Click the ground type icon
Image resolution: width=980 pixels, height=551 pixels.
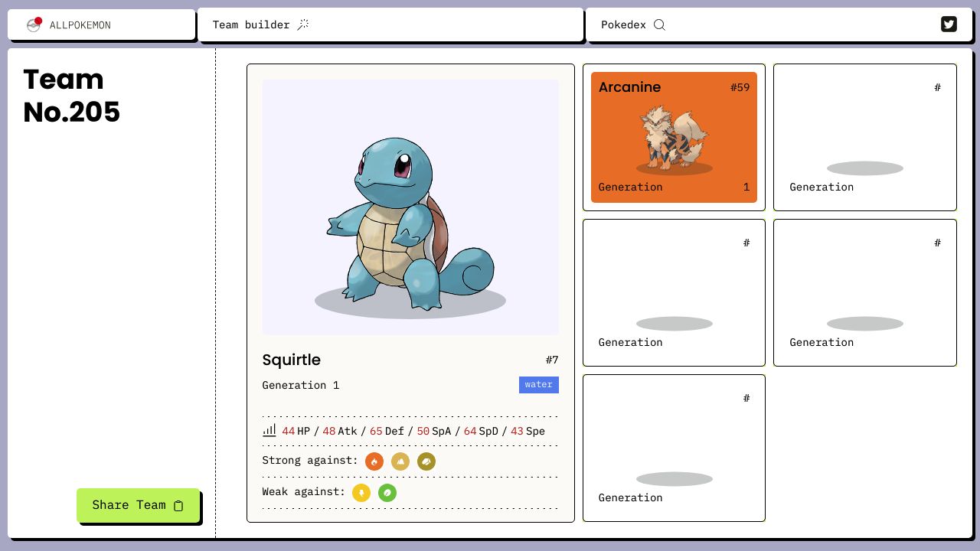click(x=400, y=461)
